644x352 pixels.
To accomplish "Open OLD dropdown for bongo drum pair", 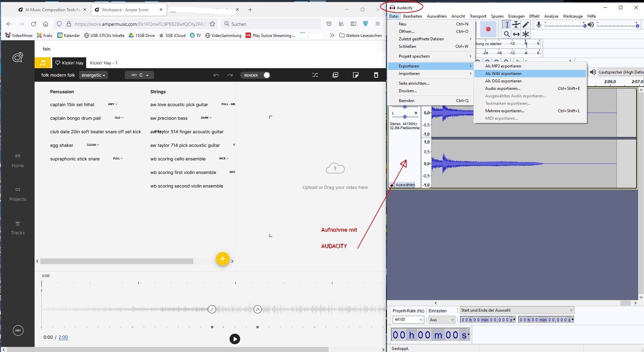I will 119,118.
